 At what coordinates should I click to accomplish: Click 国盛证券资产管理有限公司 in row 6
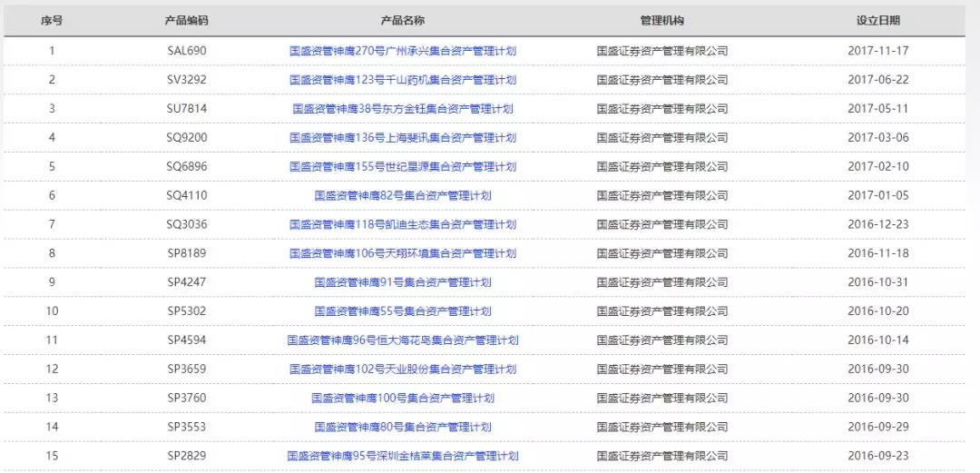[661, 195]
